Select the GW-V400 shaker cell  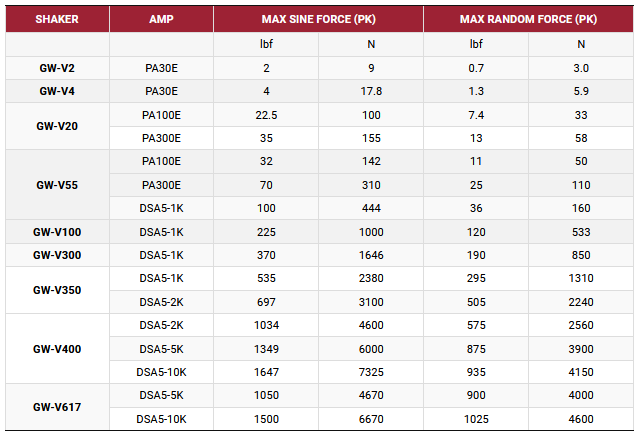click(57, 349)
